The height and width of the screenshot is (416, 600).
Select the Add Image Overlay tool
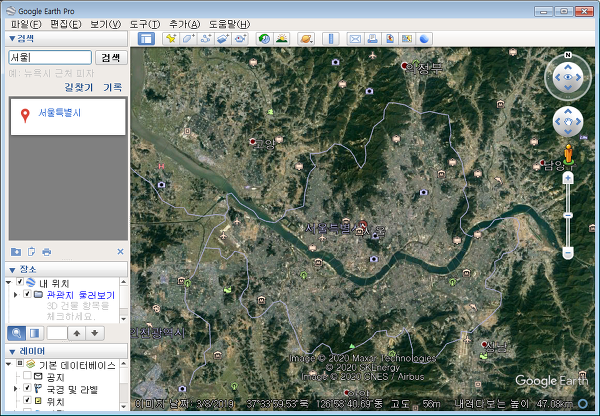click(223, 39)
